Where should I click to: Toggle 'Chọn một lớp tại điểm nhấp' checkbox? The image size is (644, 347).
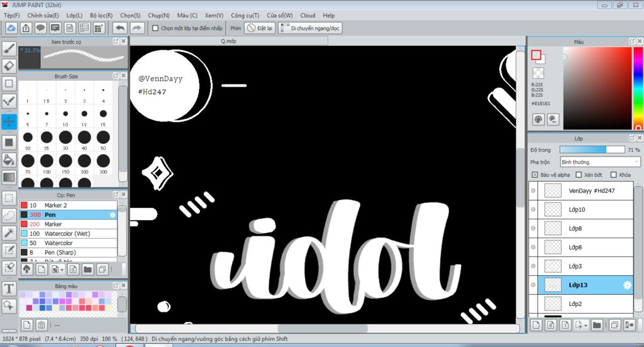[155, 28]
